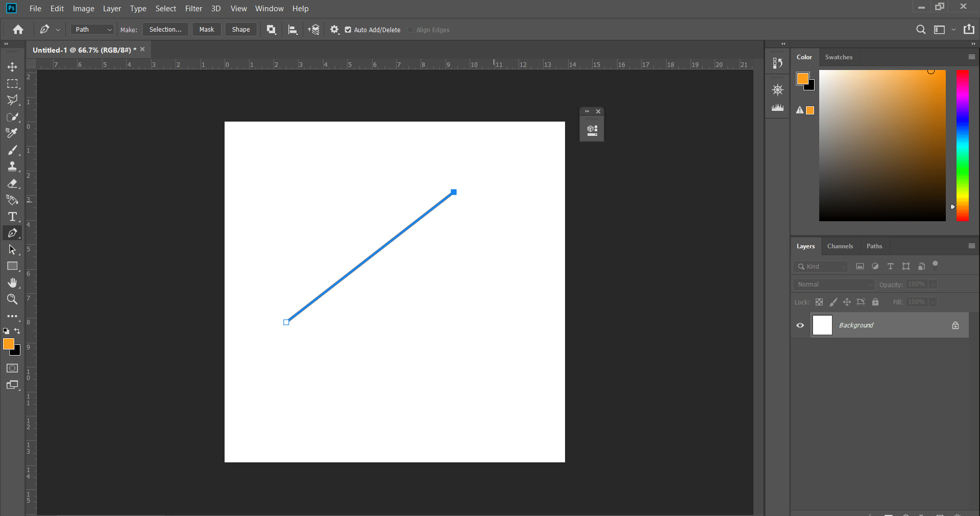Click the Selection... button
Viewport: 980px width, 516px height.
[165, 30]
